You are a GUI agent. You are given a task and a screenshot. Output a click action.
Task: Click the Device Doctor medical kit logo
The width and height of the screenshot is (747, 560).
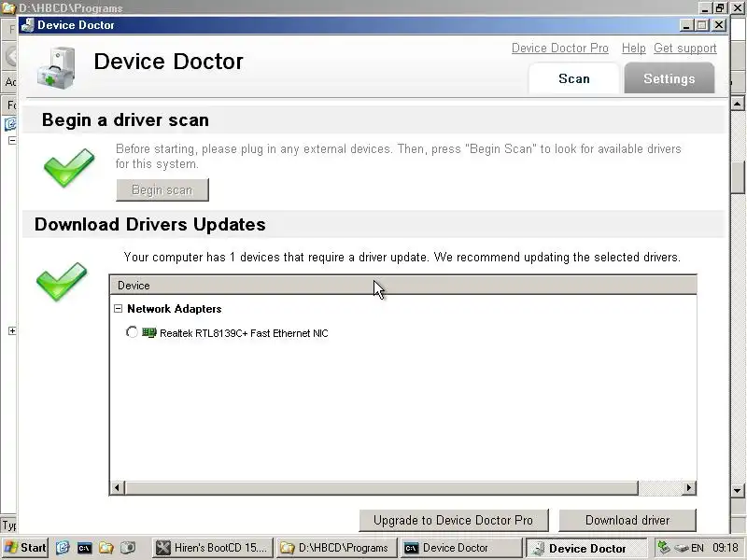[57, 68]
